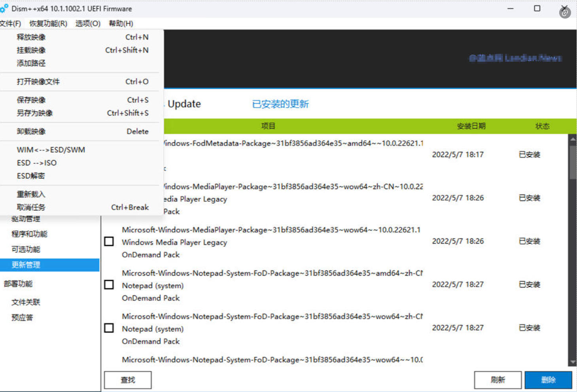Viewport: 577px width, 392px height.
Task: Select ESD-->ISO menu entry
Action: pos(36,163)
